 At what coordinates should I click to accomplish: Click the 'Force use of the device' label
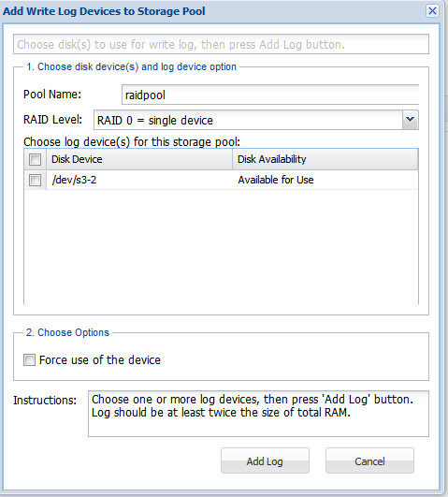[x=100, y=359]
